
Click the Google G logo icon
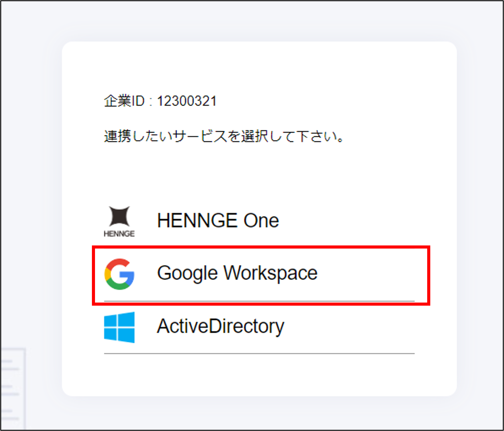pos(119,274)
